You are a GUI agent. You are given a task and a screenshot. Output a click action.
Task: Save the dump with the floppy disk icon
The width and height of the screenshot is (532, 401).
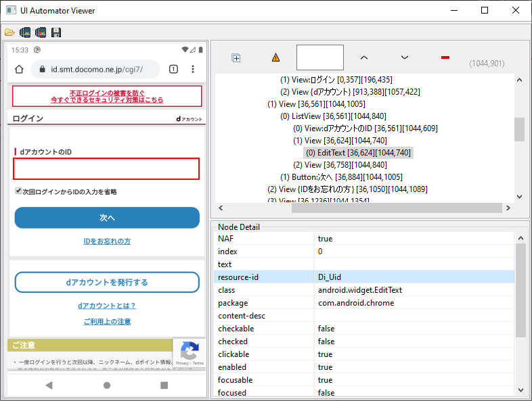click(x=56, y=32)
